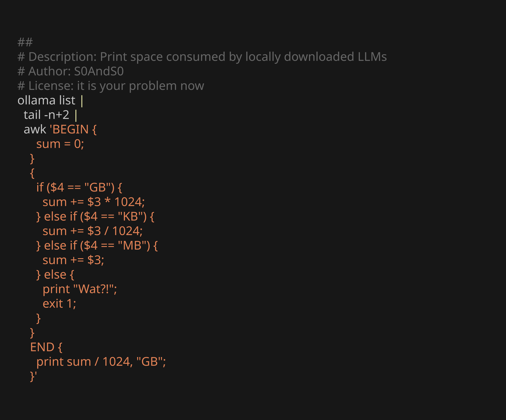Screen dimensions: 506x420
Task: Click the '# Description: Print space consumed' comment line
Action: (x=202, y=57)
